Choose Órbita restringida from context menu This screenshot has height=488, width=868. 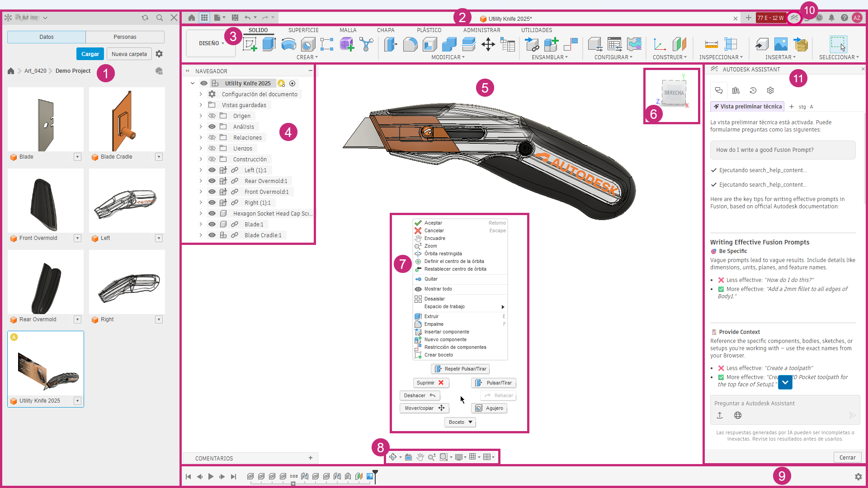[x=443, y=253]
